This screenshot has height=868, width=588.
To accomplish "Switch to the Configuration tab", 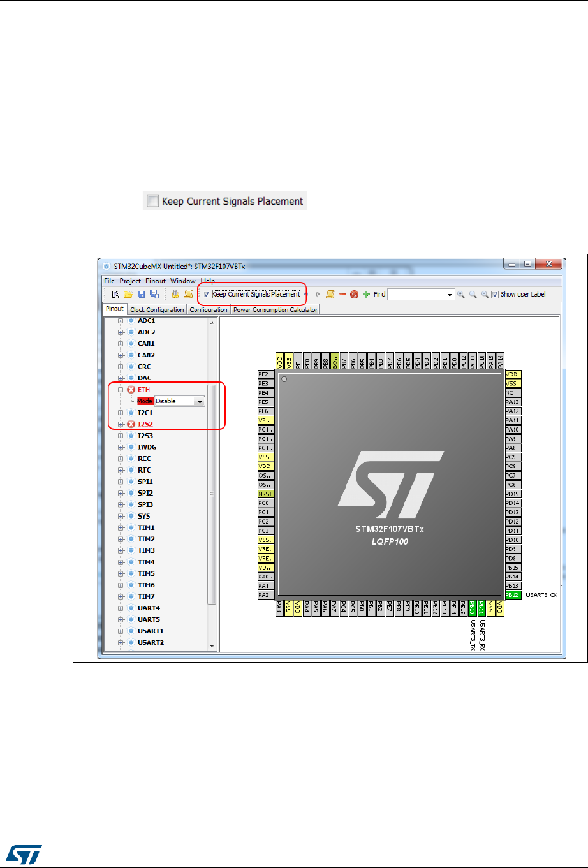I will pyautogui.click(x=209, y=310).
